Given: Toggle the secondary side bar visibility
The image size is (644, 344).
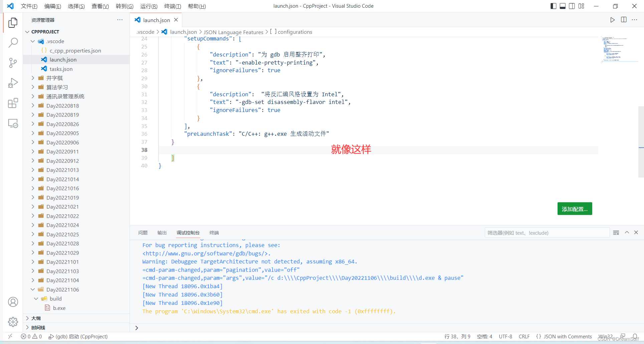Looking at the screenshot, I should point(572,6).
